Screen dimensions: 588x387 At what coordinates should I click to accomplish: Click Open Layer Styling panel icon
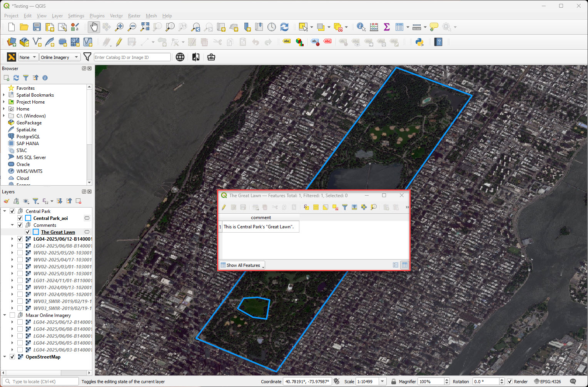7,201
